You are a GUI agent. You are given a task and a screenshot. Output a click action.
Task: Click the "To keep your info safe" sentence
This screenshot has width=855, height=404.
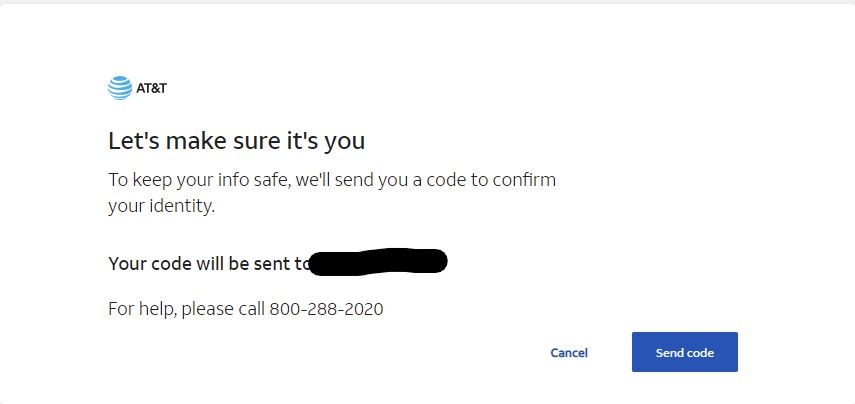330,181
